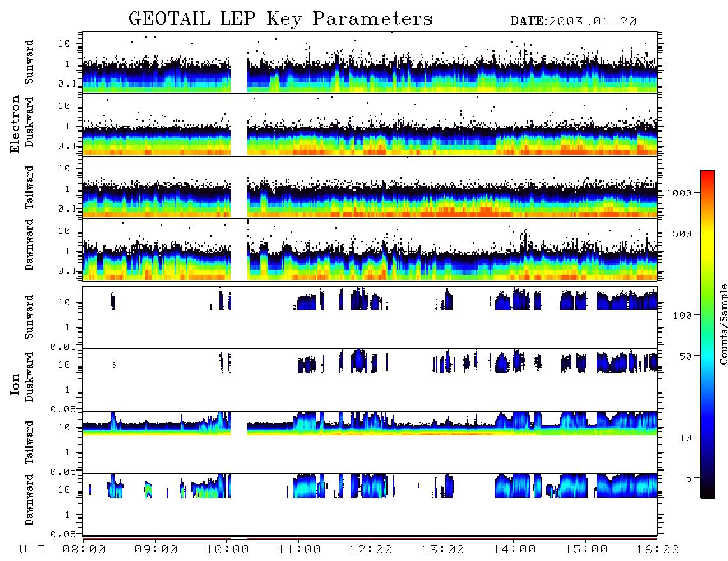Click the "GEOTAIL LEP Key Parameters" title
The width and height of the screenshot is (728, 561).
point(280,18)
